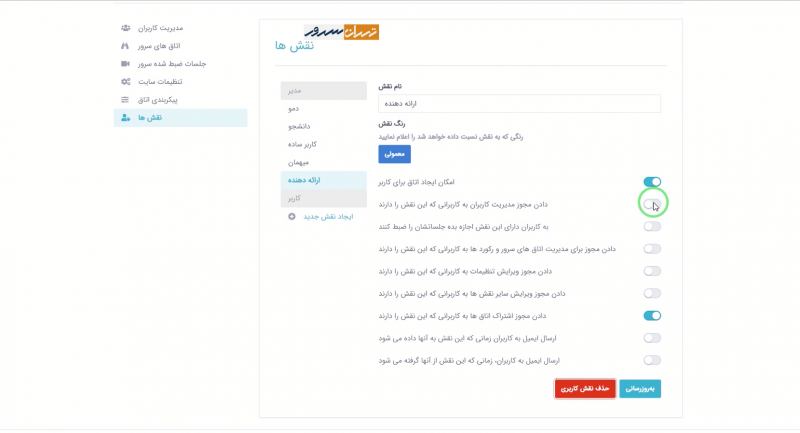The width and height of the screenshot is (800, 433).
Task: Click the user icon beside نقش ها
Action: [x=125, y=118]
